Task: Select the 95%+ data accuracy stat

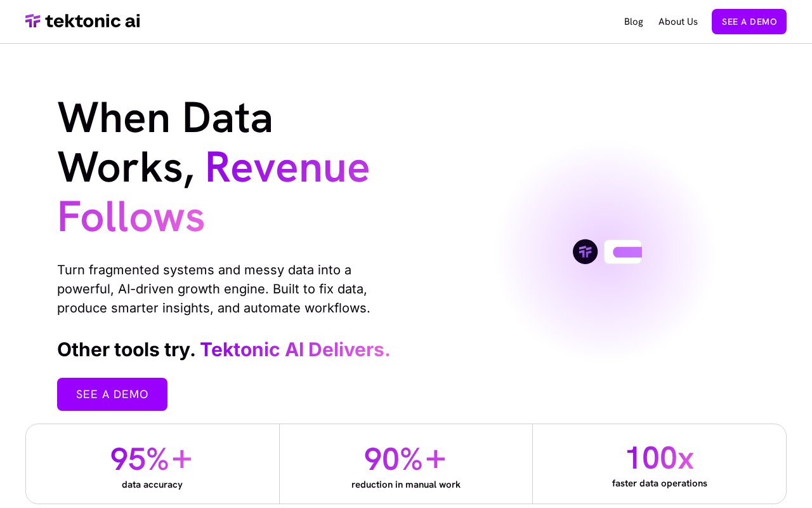Action: [152, 464]
